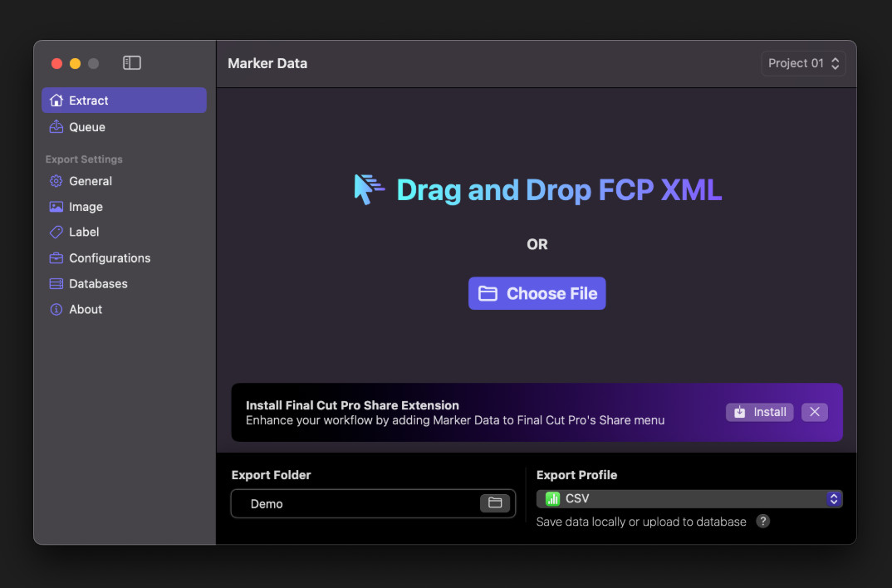Open Image export settings

[124, 207]
